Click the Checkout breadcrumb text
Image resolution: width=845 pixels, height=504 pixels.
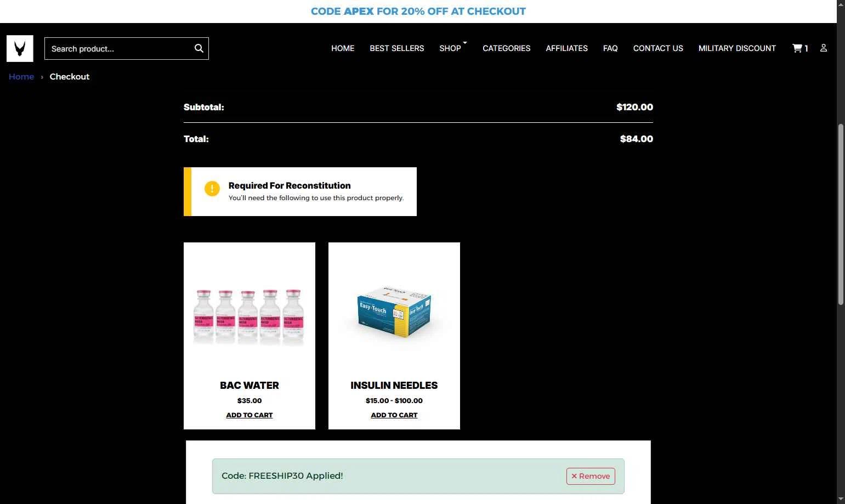70,77
